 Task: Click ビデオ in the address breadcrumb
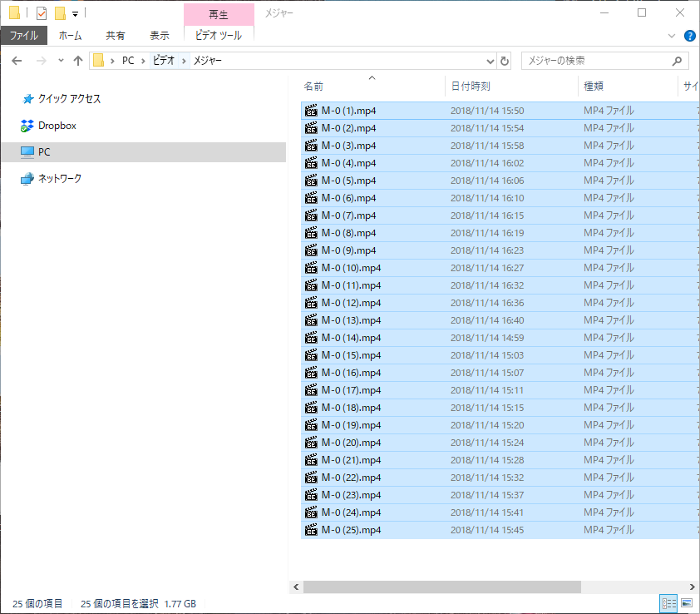coord(163,61)
